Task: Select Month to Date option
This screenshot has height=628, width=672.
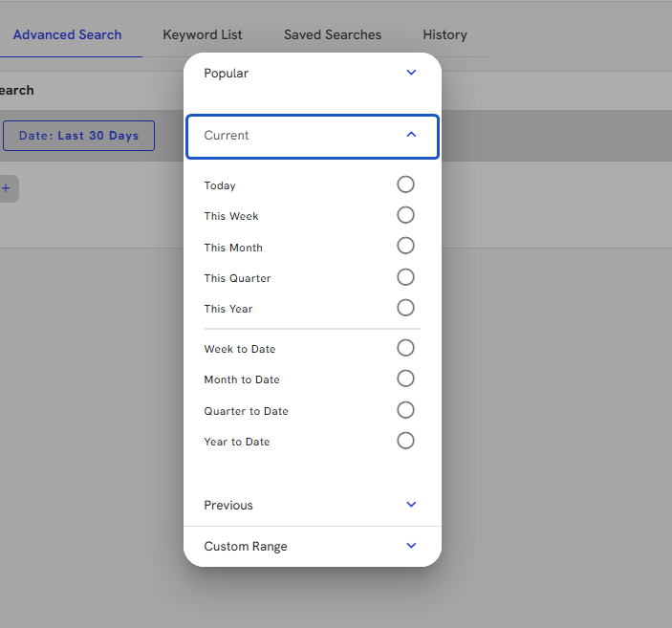Action: click(x=405, y=379)
